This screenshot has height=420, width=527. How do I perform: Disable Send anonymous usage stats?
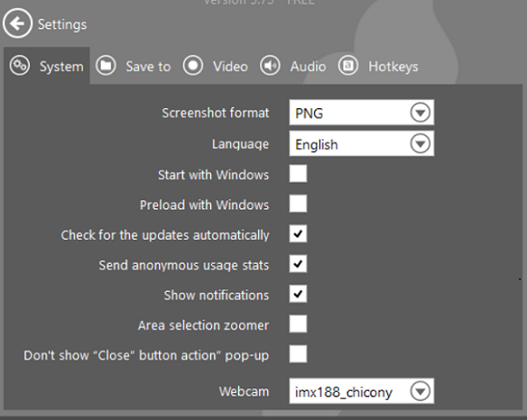click(x=298, y=264)
